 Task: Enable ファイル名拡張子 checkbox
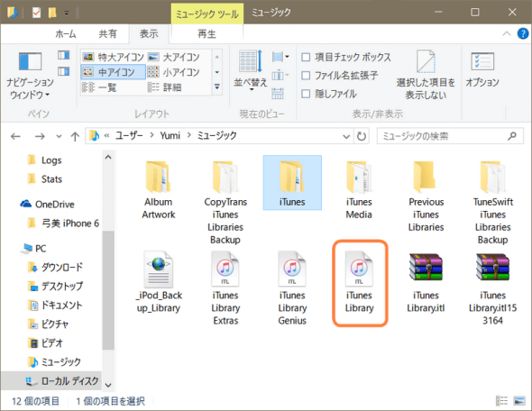coord(306,76)
